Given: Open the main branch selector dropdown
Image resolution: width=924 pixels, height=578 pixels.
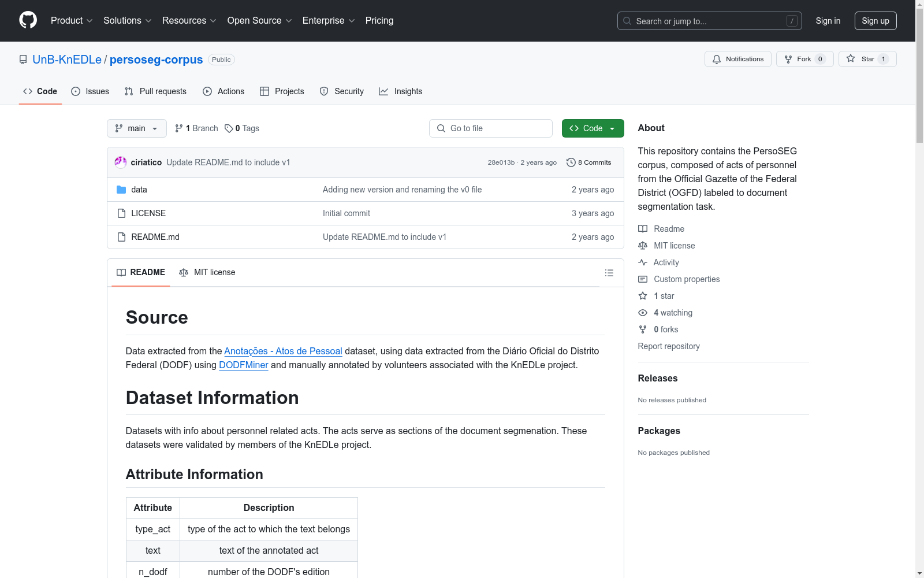Looking at the screenshot, I should 137,128.
